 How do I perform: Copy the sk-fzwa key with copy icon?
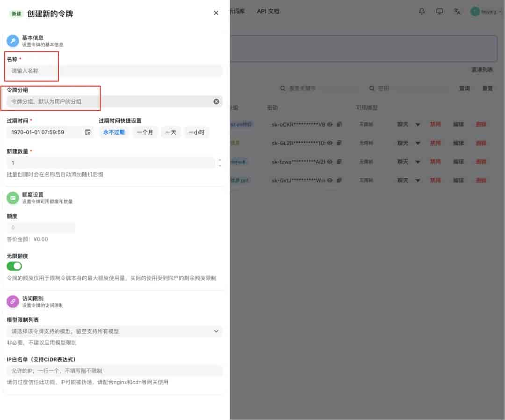[x=339, y=162]
